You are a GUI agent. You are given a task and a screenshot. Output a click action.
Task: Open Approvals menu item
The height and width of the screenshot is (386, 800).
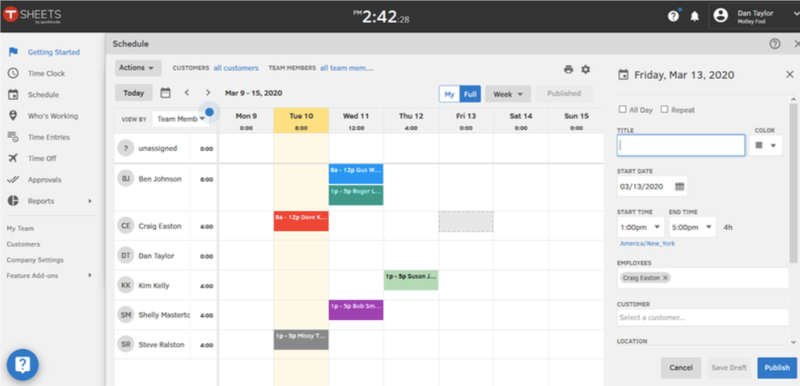point(44,180)
